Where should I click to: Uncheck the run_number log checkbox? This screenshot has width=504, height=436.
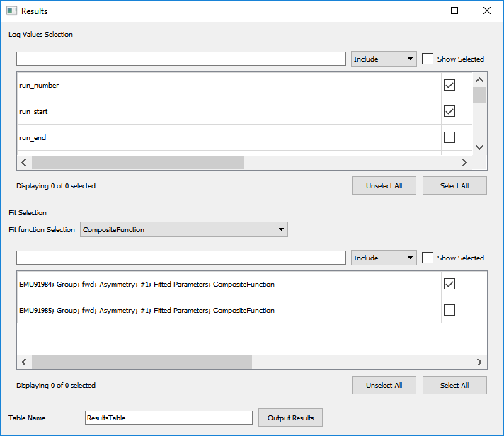(x=449, y=85)
